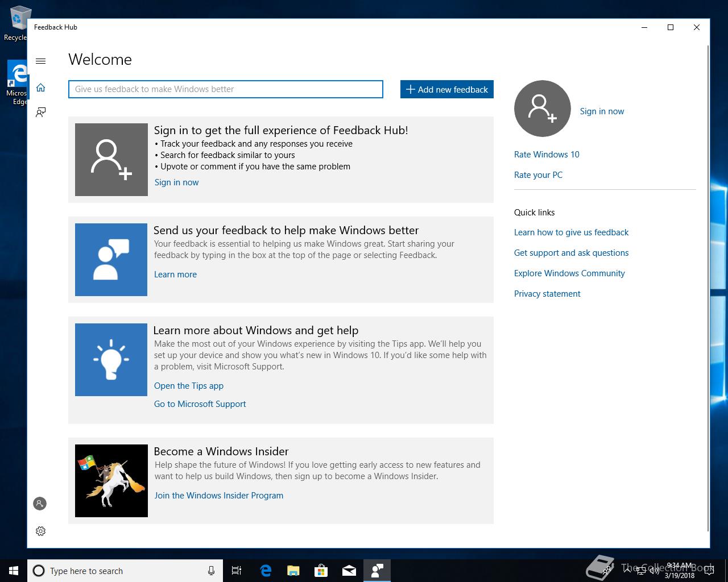Open Rate Windows 10 link
This screenshot has width=728, height=582.
coord(547,155)
